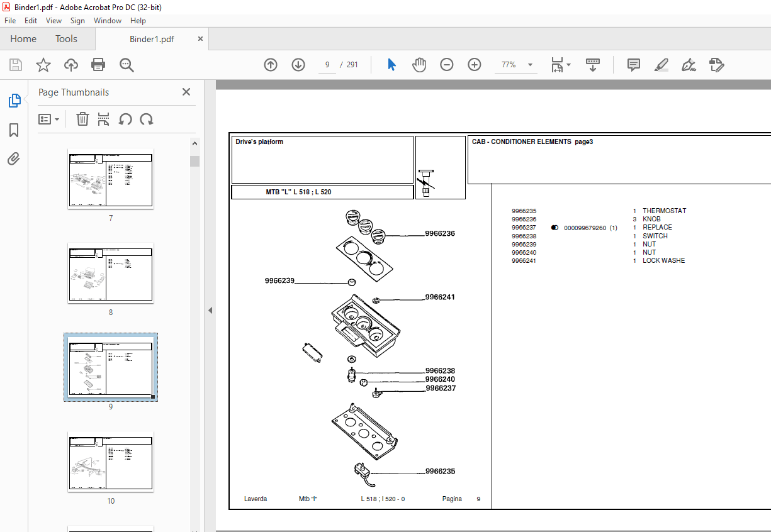
Task: Go to the next page arrow
Action: 298,65
